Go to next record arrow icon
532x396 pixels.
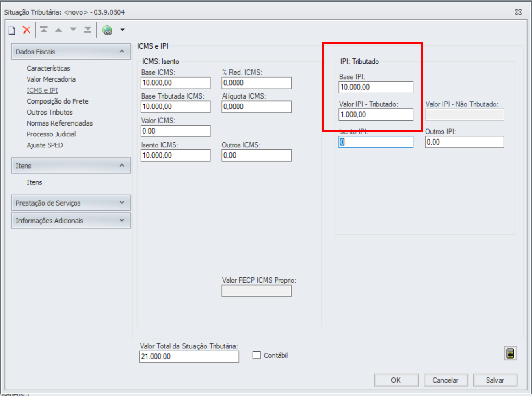click(73, 30)
